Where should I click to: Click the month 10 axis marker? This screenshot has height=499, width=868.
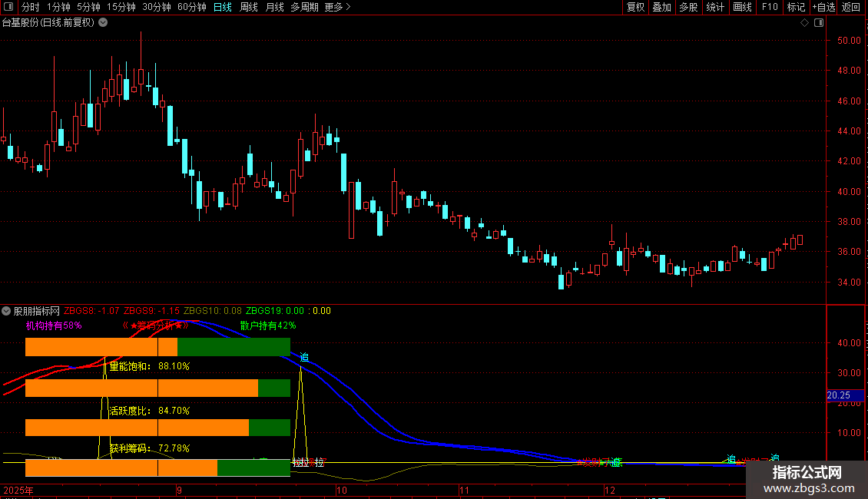tap(342, 490)
